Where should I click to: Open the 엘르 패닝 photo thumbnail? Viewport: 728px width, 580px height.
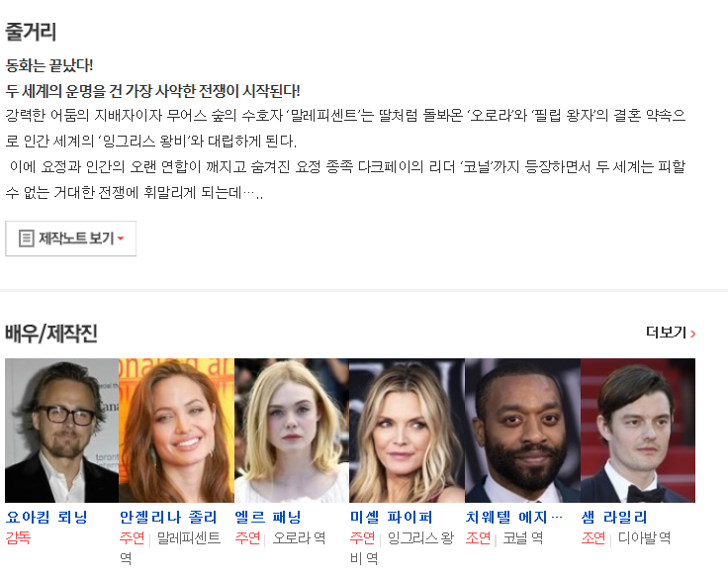pos(292,431)
